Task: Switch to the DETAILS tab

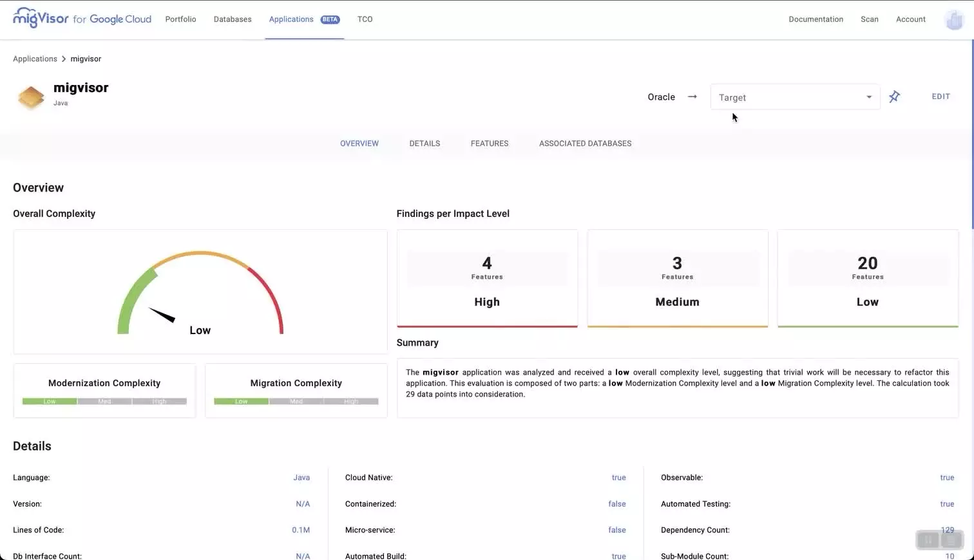Action: [425, 144]
